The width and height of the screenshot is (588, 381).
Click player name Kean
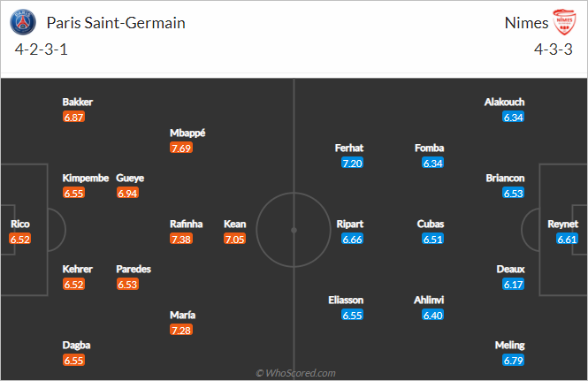[x=234, y=224]
